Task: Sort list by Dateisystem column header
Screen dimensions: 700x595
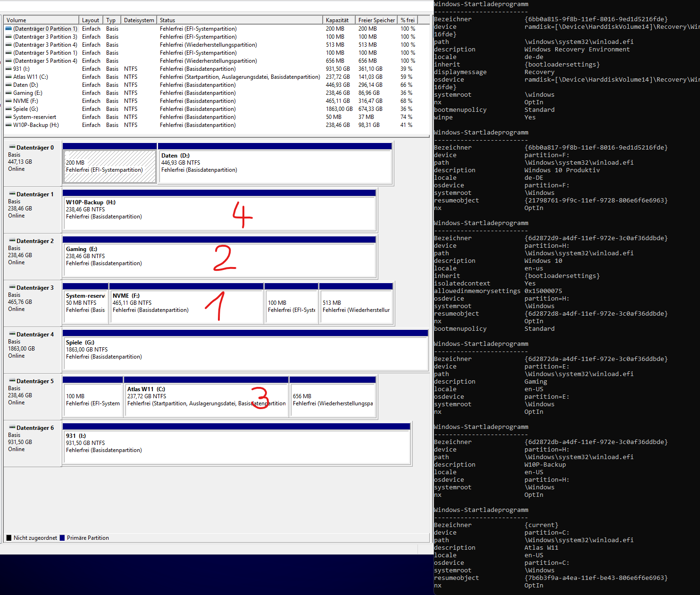Action: 139,20
